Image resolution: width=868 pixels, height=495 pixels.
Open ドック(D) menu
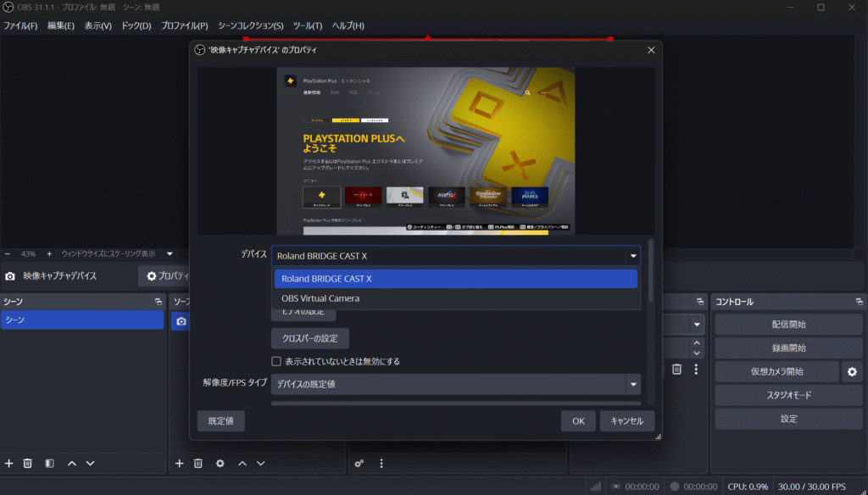click(x=136, y=25)
